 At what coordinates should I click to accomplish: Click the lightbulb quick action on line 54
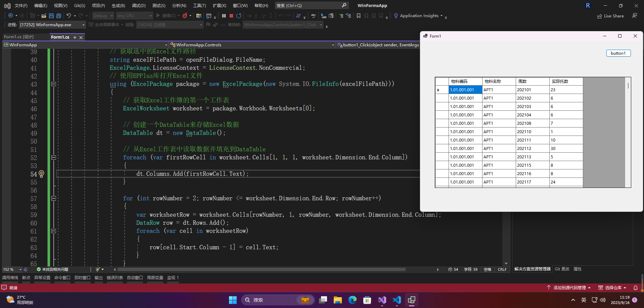point(41,174)
